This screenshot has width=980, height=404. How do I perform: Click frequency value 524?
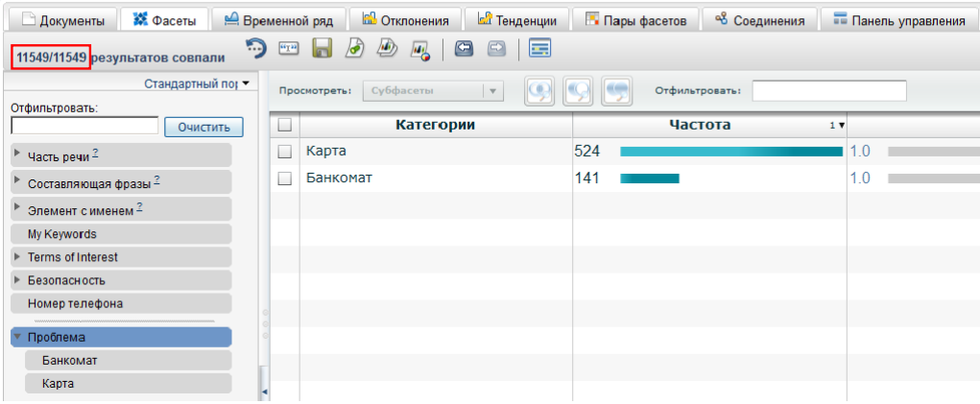tap(587, 152)
